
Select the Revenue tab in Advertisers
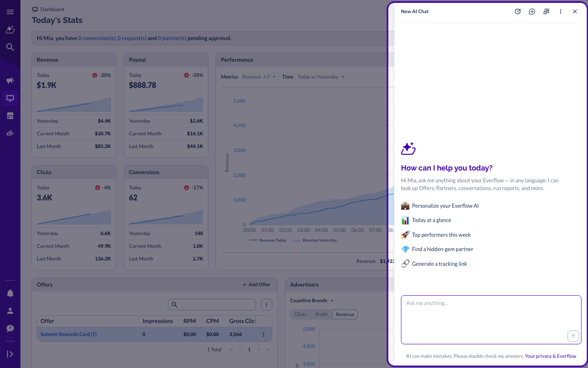coord(345,314)
